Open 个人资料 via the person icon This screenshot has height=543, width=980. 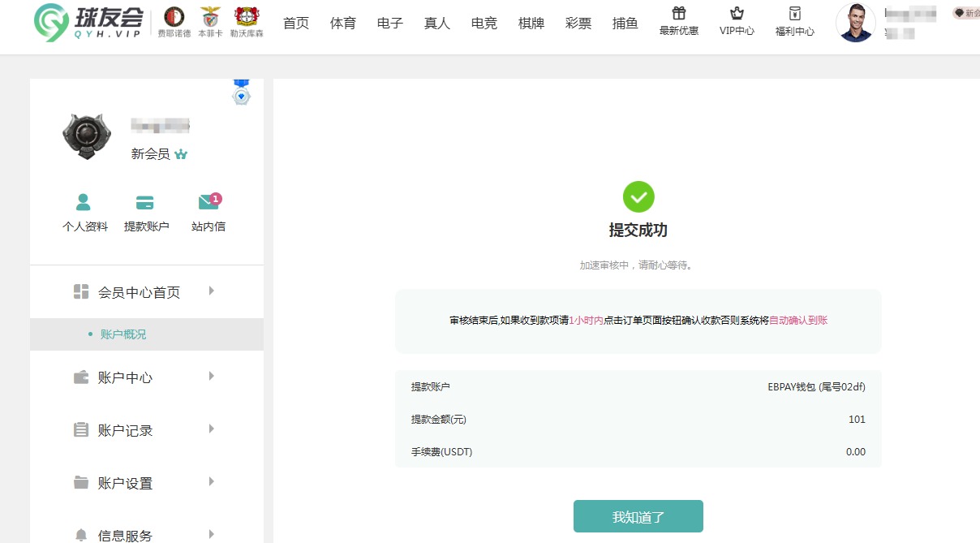[84, 201]
